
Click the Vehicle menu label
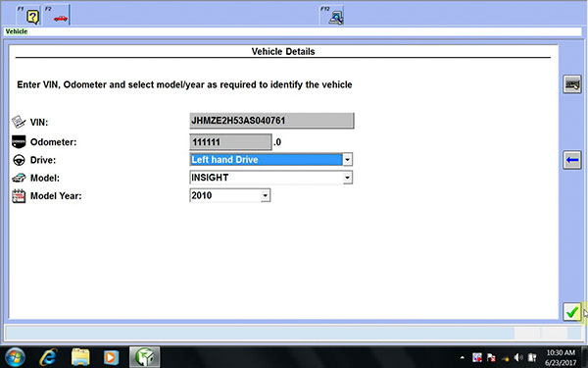click(17, 31)
